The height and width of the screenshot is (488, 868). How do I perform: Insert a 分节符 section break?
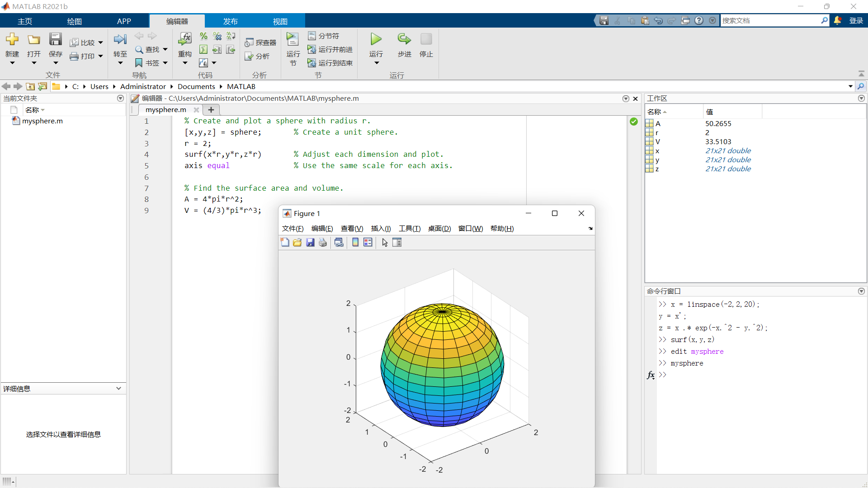pos(324,36)
